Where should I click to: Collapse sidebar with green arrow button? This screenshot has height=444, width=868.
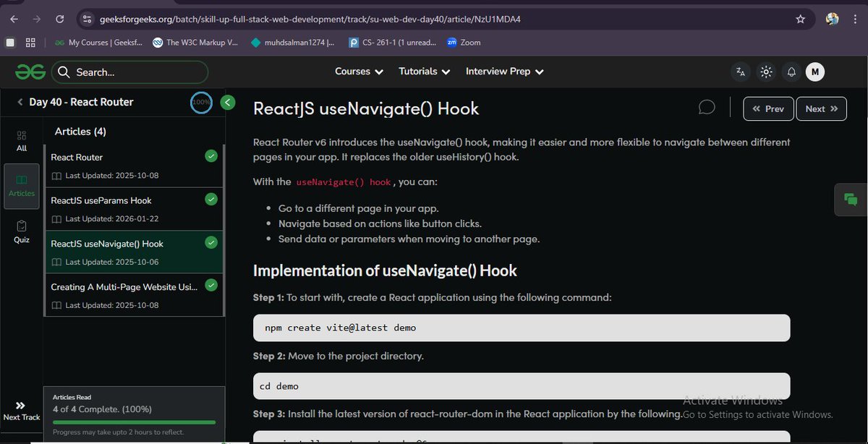228,103
